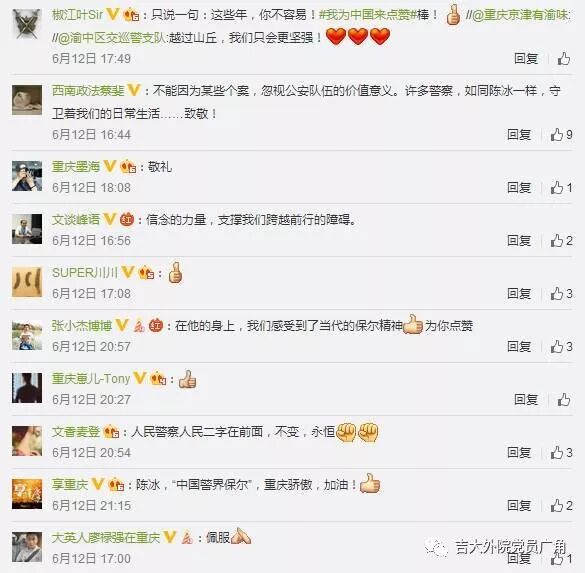Like the 重庆崽儿-Tony comment
585x573 pixels.
pos(564,400)
